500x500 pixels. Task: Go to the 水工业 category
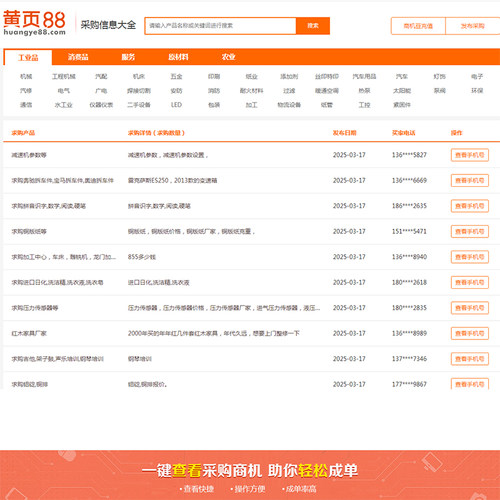click(x=64, y=105)
